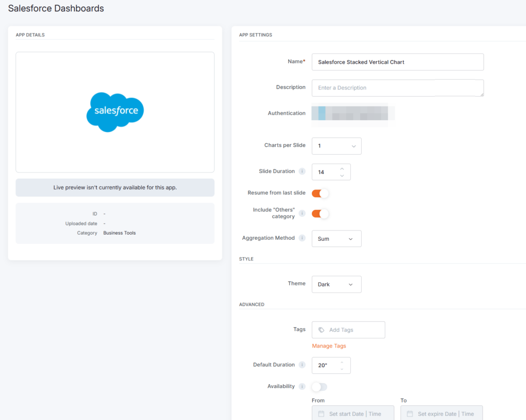Click the Availability info icon

302,387
